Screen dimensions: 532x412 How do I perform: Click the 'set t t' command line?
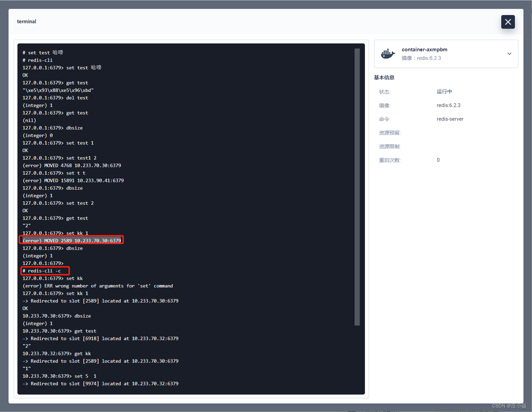[x=54, y=173]
